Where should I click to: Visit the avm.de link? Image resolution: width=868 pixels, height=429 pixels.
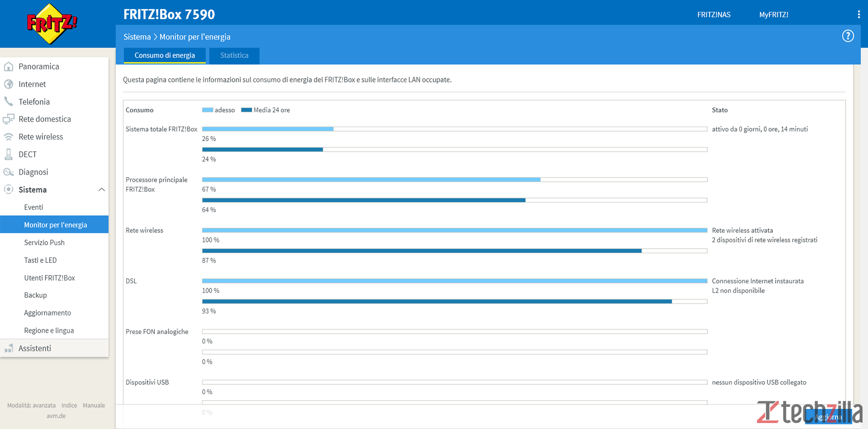pos(56,416)
